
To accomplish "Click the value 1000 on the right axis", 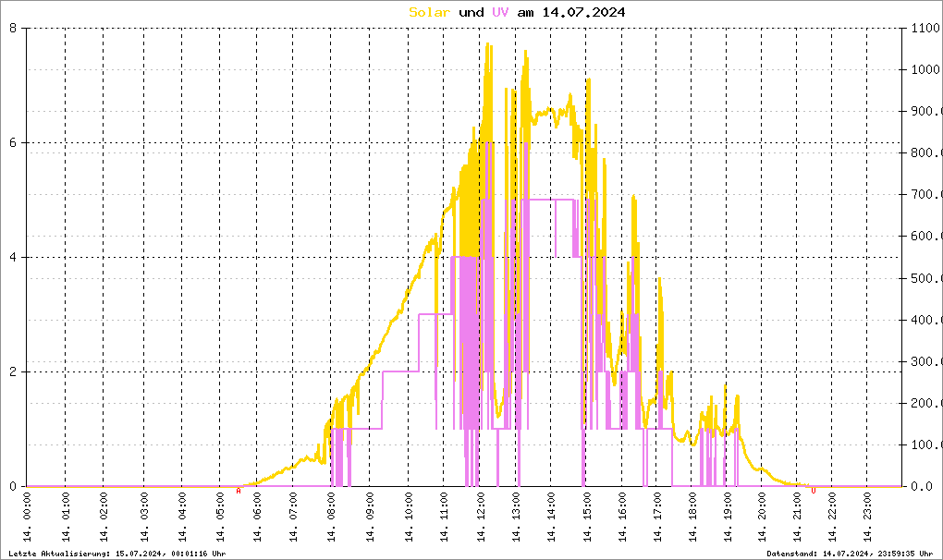I will click(925, 69).
